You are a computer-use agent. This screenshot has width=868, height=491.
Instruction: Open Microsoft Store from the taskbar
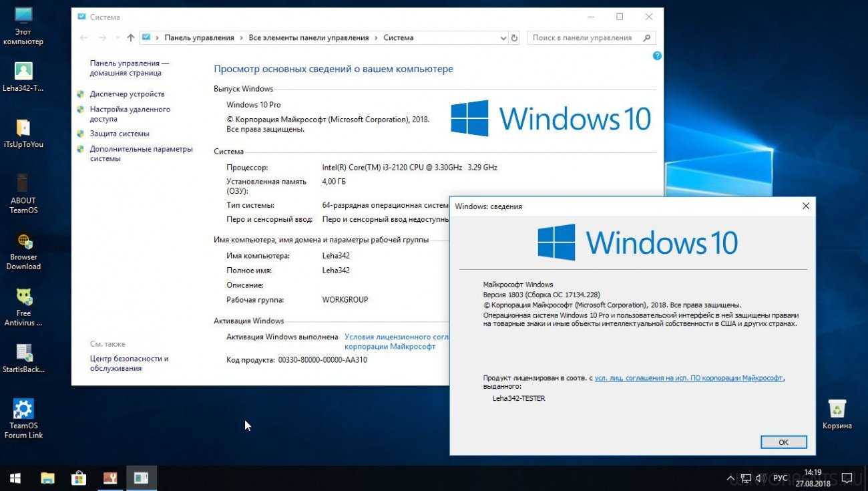pos(79,478)
